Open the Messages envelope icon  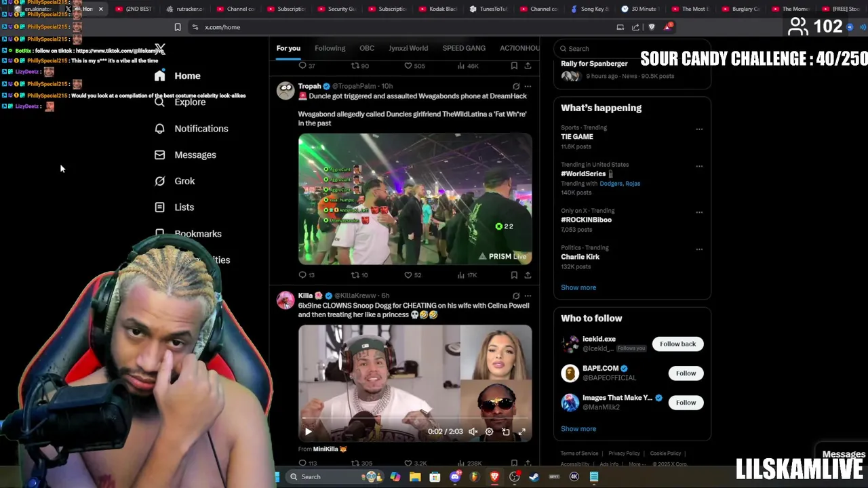[x=159, y=155]
